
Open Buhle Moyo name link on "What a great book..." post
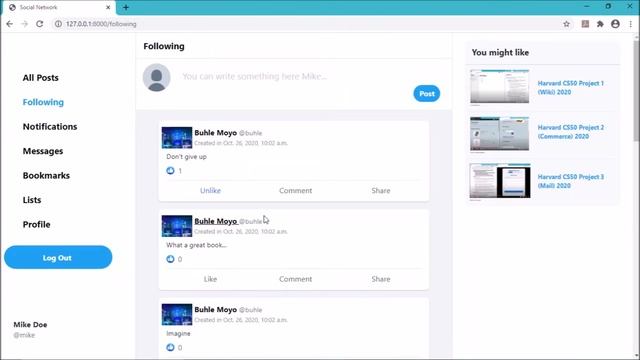pos(216,221)
